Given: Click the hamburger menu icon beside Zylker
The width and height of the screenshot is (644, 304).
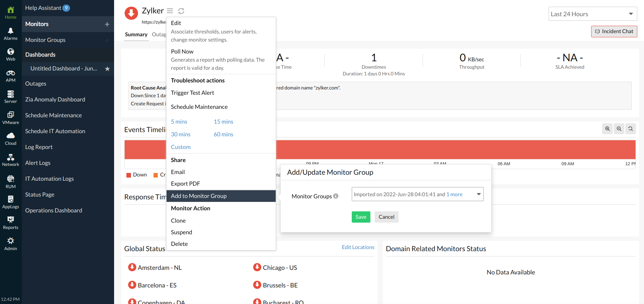Looking at the screenshot, I should click(170, 11).
